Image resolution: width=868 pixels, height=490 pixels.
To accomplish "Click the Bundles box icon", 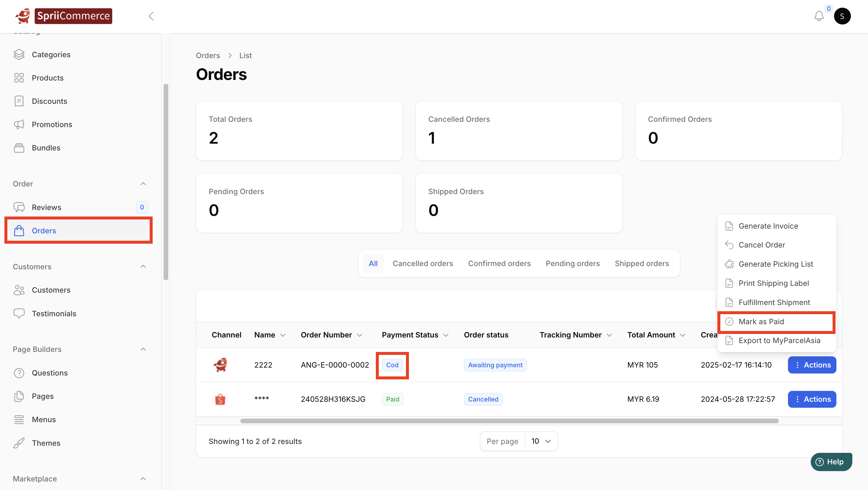I will point(19,148).
